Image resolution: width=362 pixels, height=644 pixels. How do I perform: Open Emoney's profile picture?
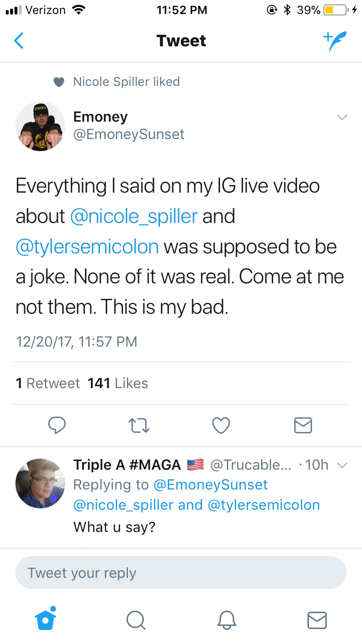click(x=41, y=126)
